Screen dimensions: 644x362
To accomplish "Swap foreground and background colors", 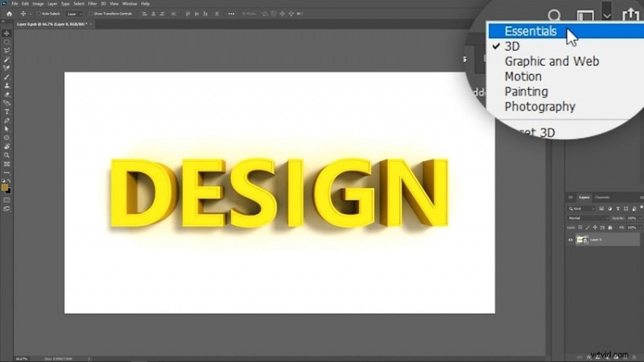I will click(x=9, y=180).
